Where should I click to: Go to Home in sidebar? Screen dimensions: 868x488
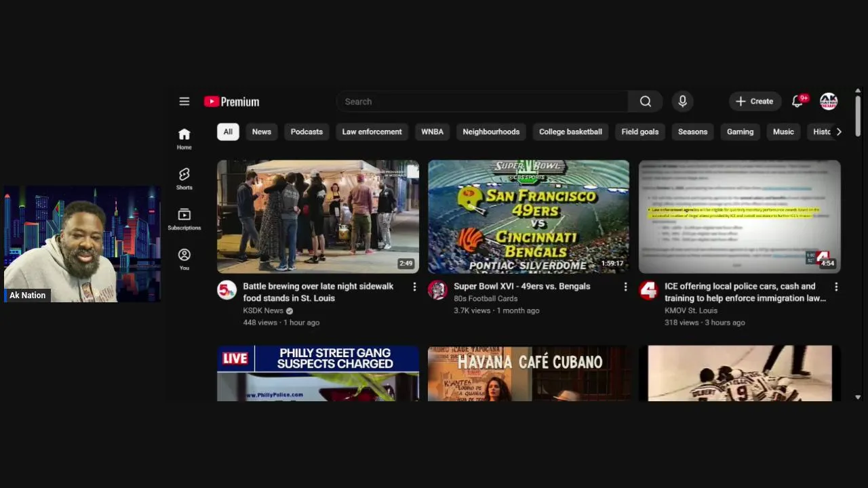[x=184, y=138]
